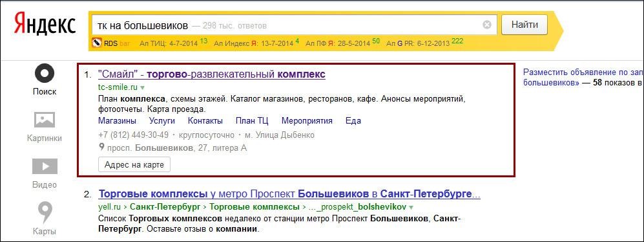Click the phone number +7 (812) 449-30-49
The width and height of the screenshot is (644, 242).
[x=134, y=135]
